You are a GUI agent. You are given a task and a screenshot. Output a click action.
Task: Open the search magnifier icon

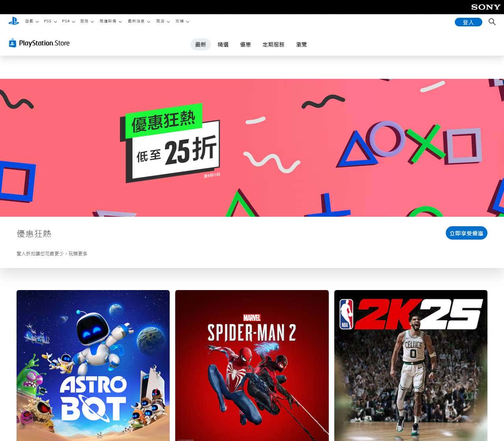492,22
